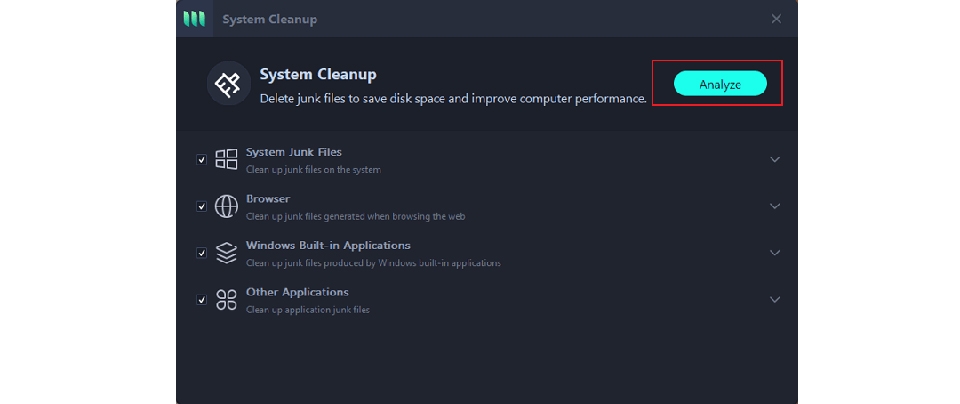Screen dimensions: 960x404
Task: Uncheck the Other Applications checkbox
Action: (202, 300)
